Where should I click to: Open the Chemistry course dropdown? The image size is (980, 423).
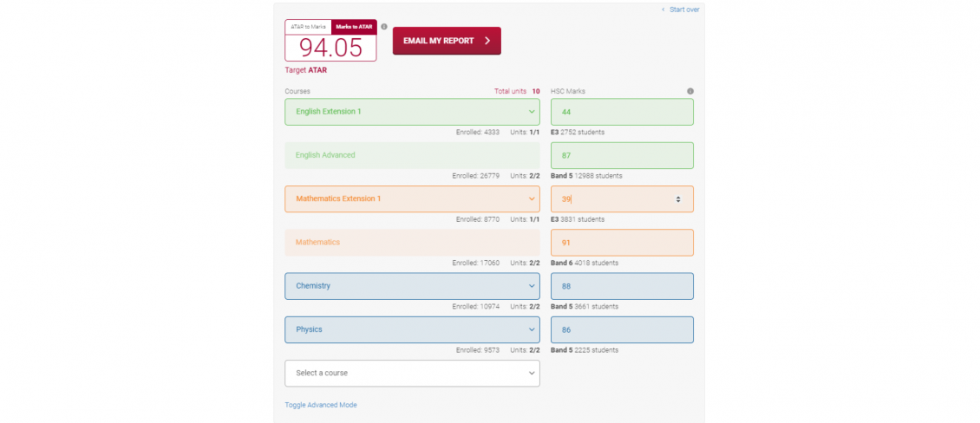coord(412,286)
